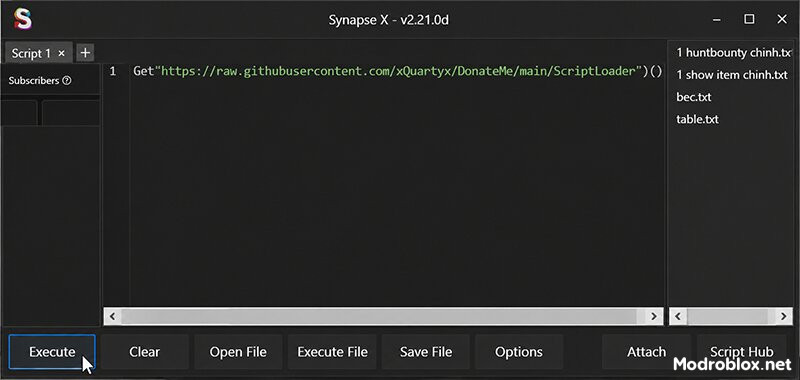The image size is (800, 380).
Task: Click the Execute File button
Action: pos(332,352)
